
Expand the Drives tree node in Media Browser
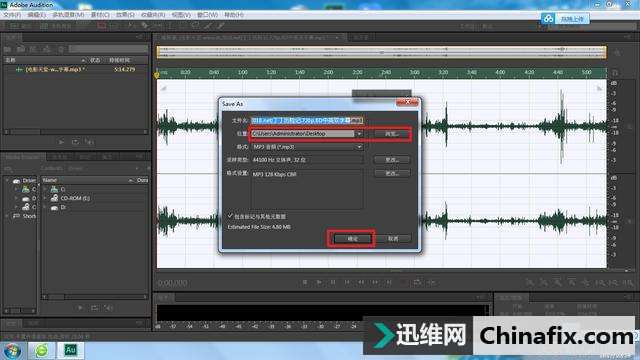point(7,180)
